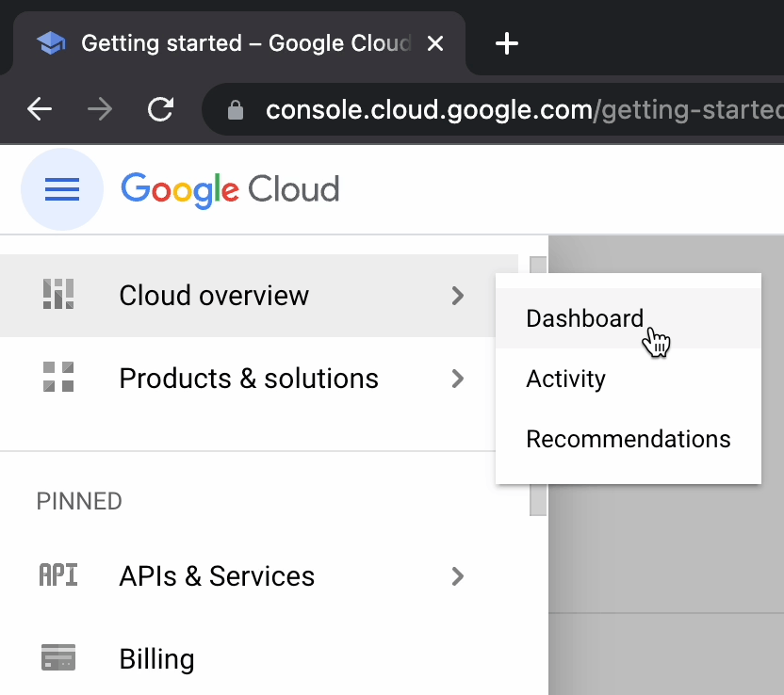Click the Google Cloud logo

coord(230,190)
